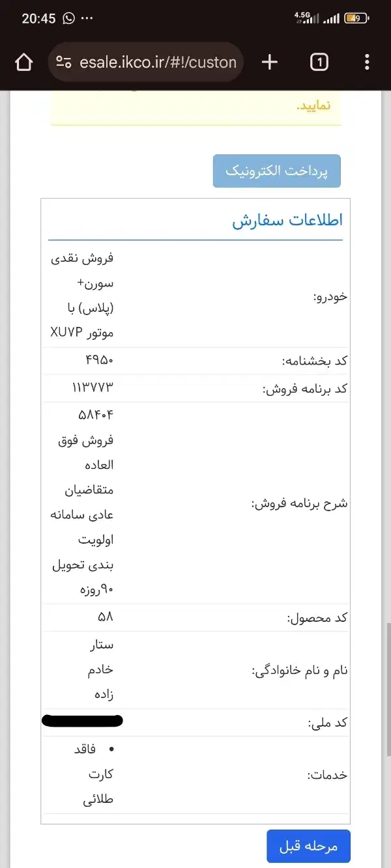Open the tab switcher showing 1 tab
This screenshot has width=391, height=868.
tap(318, 62)
